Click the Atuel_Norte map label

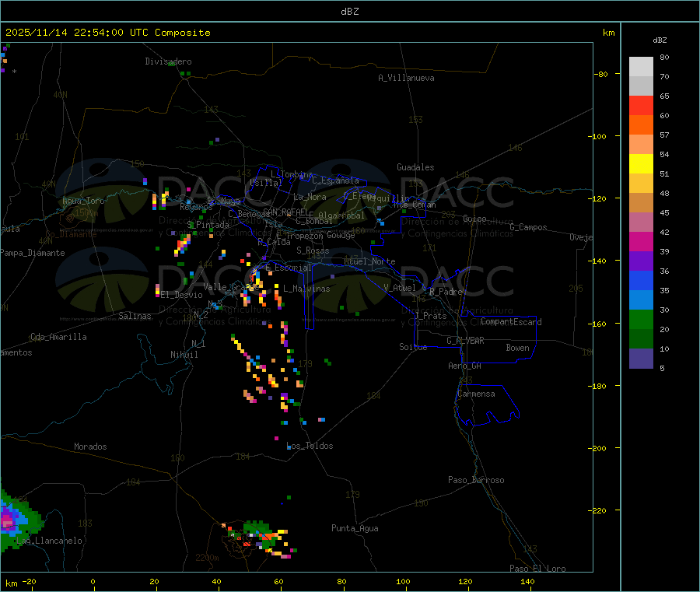(369, 261)
